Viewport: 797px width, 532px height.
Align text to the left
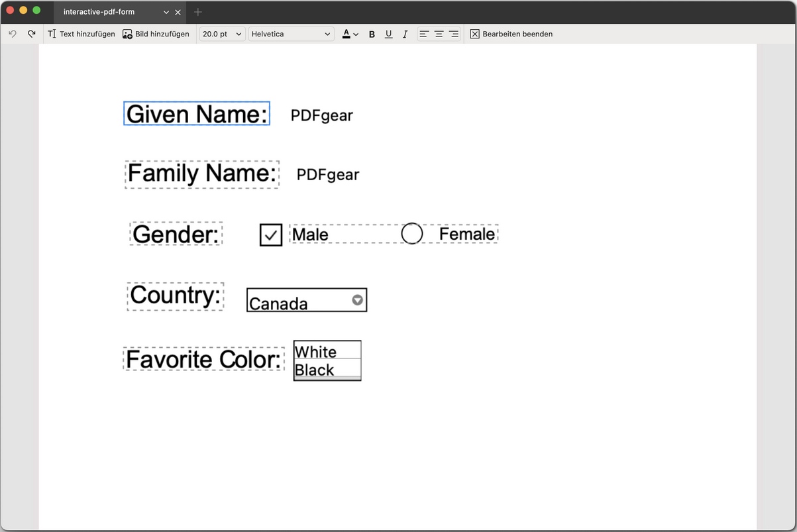click(424, 34)
